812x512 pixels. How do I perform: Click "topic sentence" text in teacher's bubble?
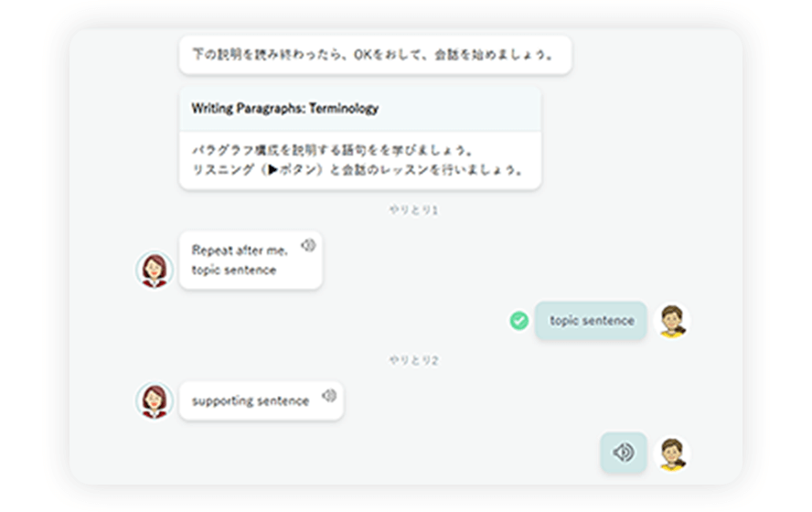[233, 270]
